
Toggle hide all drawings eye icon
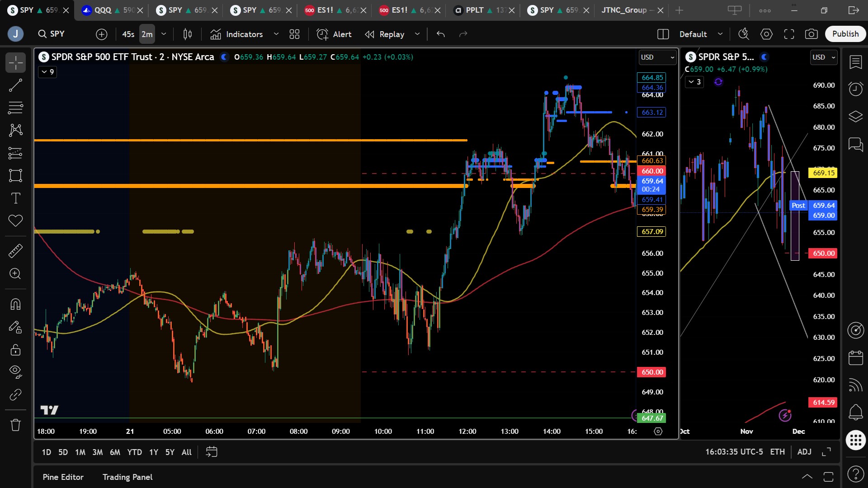tap(15, 371)
